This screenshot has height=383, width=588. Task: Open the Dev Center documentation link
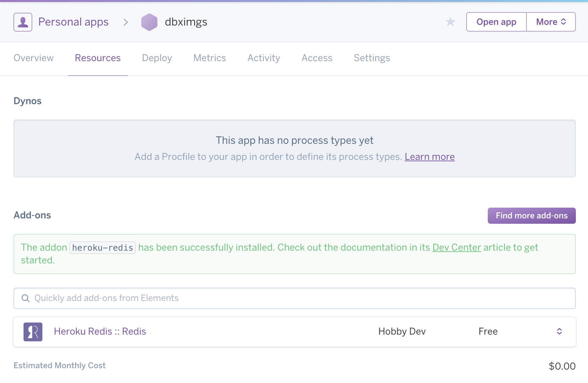coord(457,248)
